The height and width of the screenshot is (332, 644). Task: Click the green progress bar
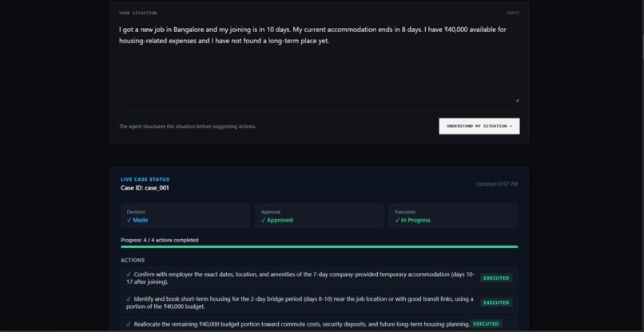tap(319, 247)
